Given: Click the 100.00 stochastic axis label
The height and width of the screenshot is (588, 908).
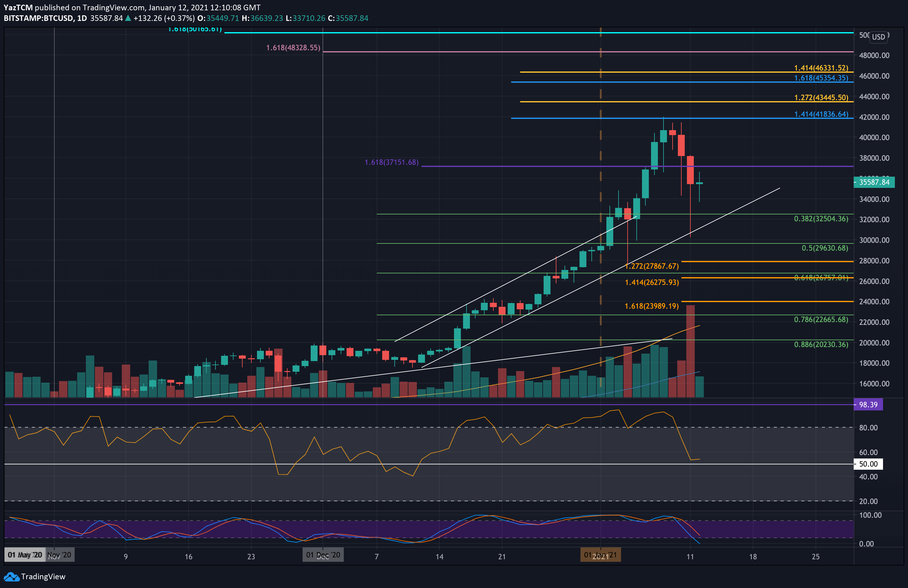Looking at the screenshot, I should tap(870, 515).
